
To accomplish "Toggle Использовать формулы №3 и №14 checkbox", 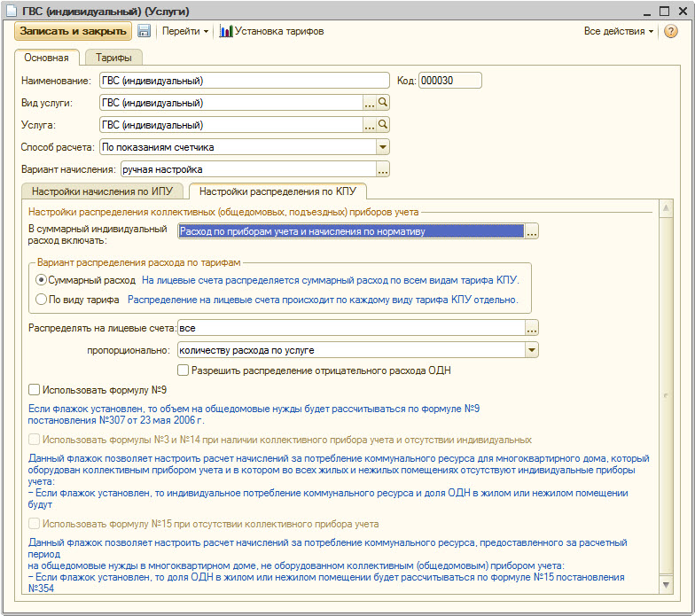I will 34,440.
